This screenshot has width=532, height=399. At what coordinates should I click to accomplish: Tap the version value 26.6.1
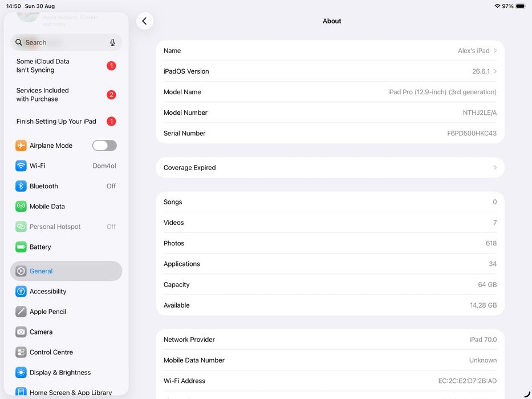coord(481,71)
